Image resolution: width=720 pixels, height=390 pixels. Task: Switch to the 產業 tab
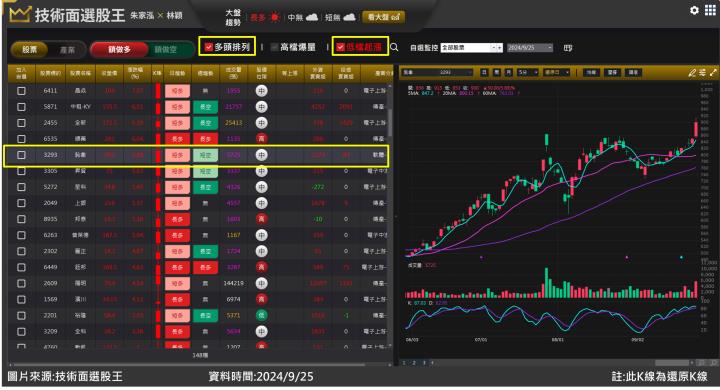click(x=67, y=50)
